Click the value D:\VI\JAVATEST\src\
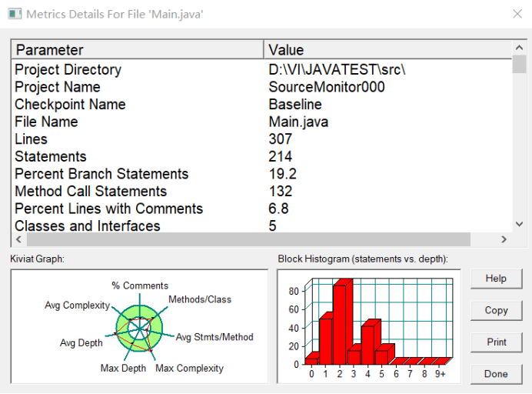532x394 pixels. pos(337,69)
